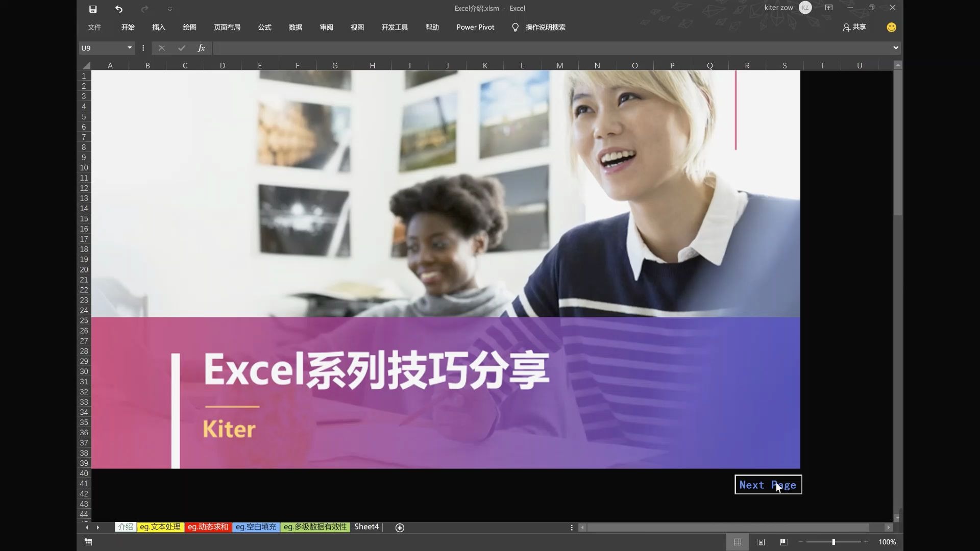Switch to Page Break Preview
This screenshot has width=980, height=551.
tap(783, 542)
